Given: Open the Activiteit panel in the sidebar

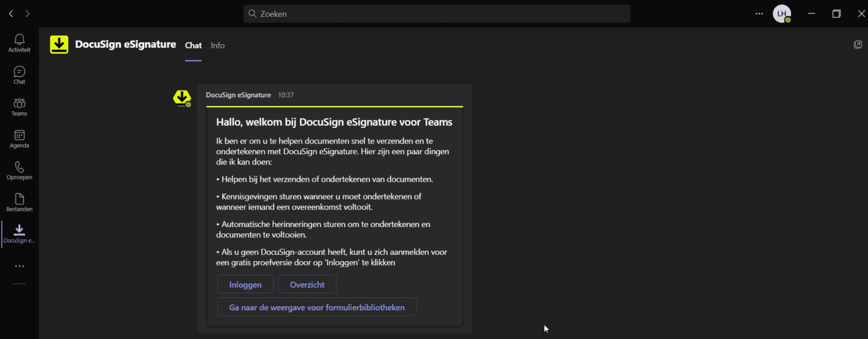Looking at the screenshot, I should (19, 42).
